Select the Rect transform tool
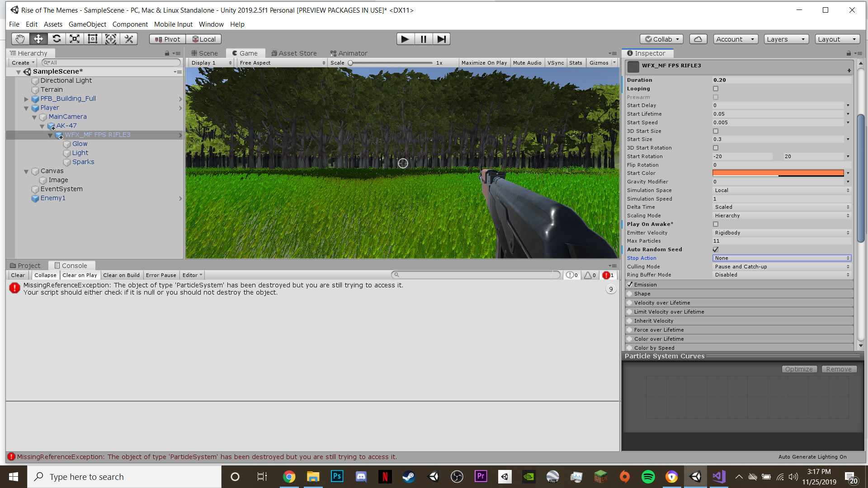868x488 pixels. pos(92,39)
